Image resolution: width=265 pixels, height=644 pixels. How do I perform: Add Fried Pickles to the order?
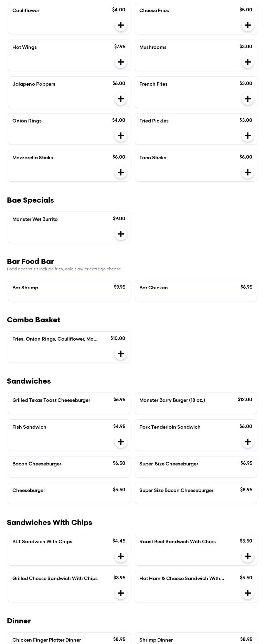248,136
